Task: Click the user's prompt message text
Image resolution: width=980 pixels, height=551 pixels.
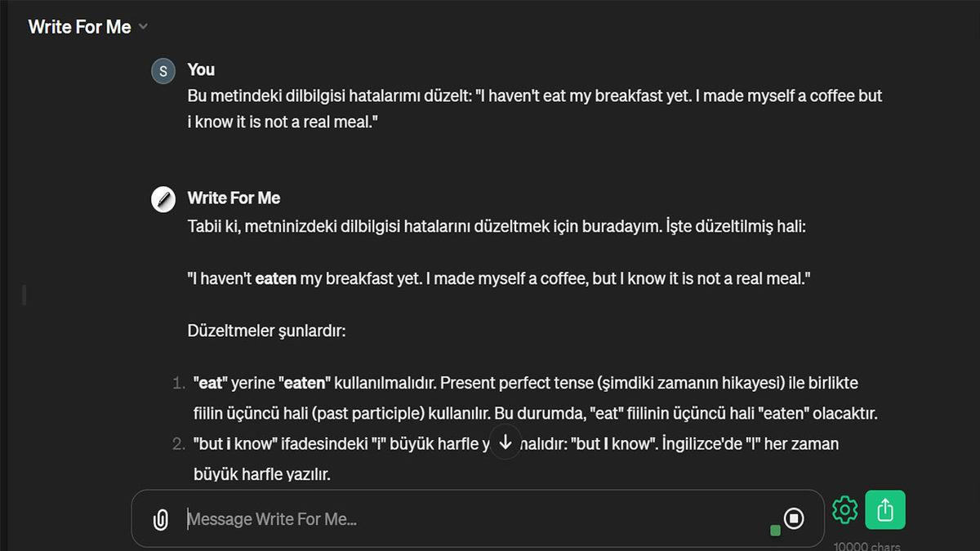Action: tap(535, 109)
